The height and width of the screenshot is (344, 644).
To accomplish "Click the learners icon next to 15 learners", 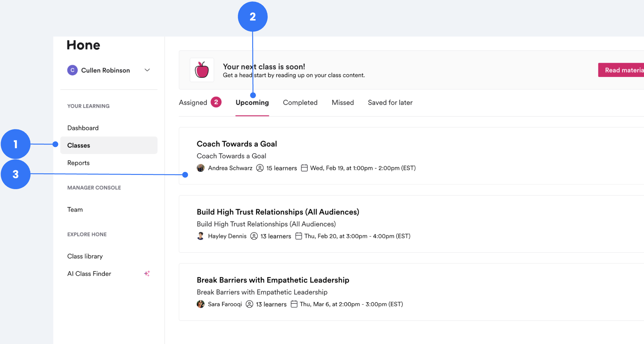I will [260, 168].
